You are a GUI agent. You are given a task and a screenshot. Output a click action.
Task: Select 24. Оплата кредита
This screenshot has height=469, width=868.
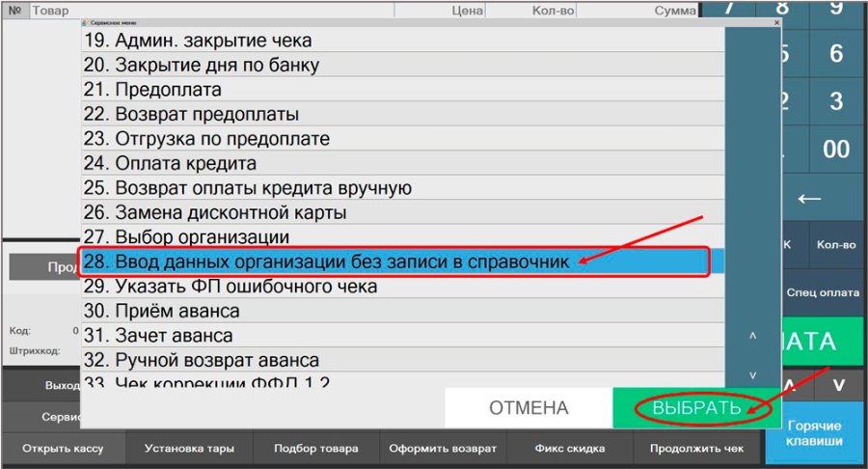(403, 163)
